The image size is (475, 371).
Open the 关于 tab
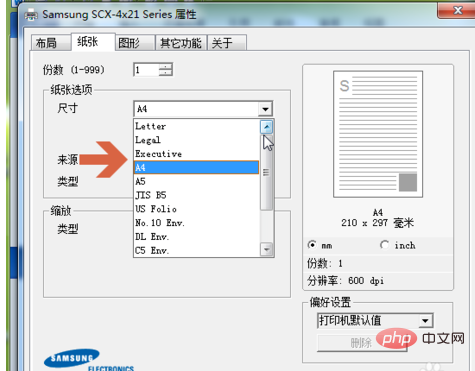pos(227,43)
